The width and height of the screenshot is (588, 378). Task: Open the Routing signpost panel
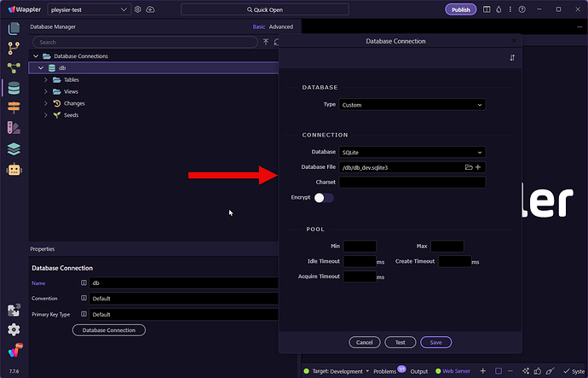pos(14,108)
